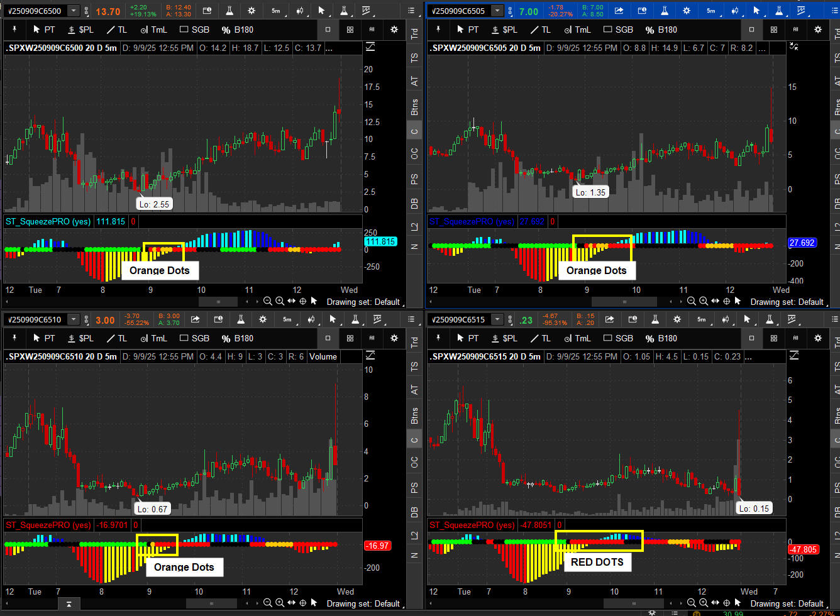Toggle the pin in C6500 drawing toolbar
Viewport: 840px width, 616px height.
pos(14,30)
